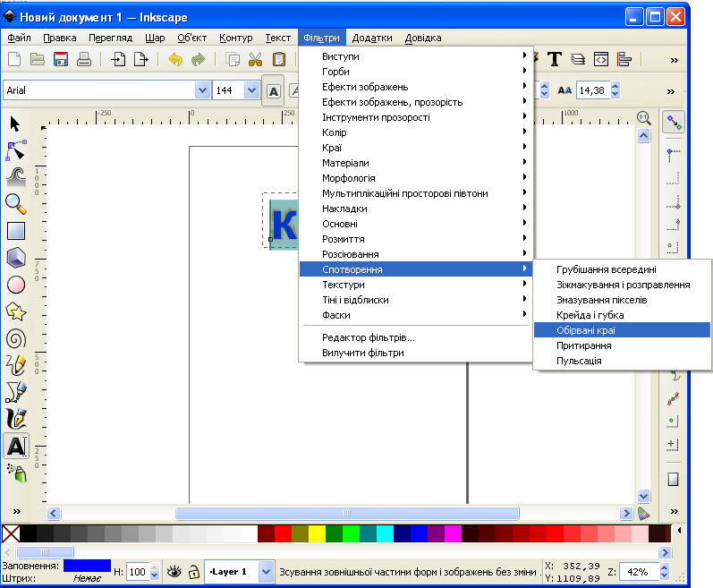Screen dimensions: 713x588
Task: Click the opacity value 100 field
Action: point(138,572)
